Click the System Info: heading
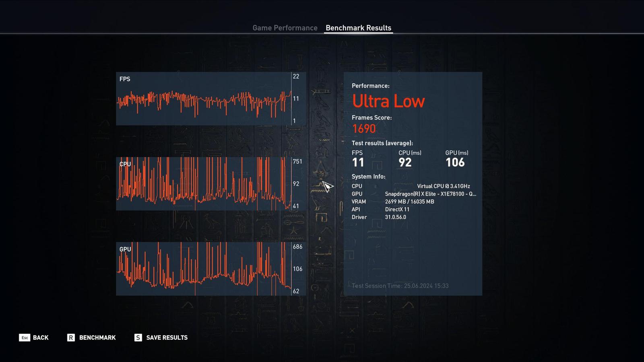 pos(368,177)
